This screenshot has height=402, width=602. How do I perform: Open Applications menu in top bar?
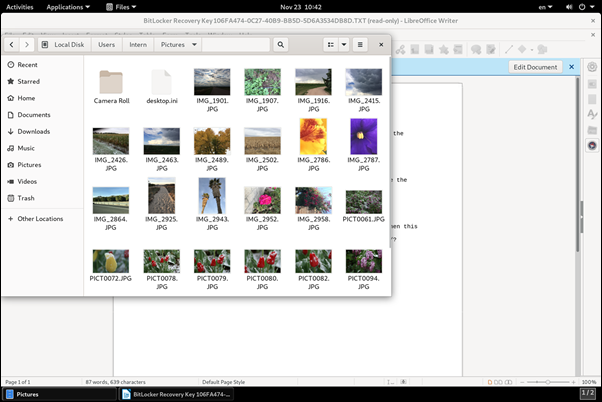[68, 7]
